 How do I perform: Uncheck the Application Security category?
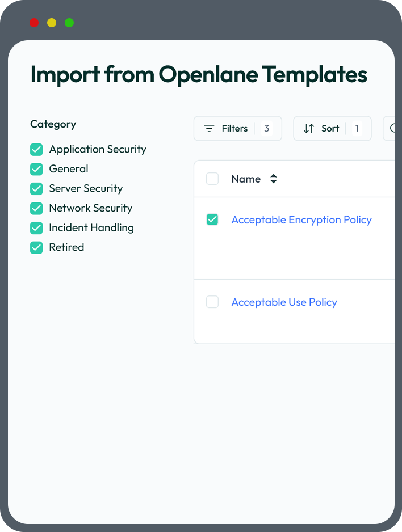point(36,150)
